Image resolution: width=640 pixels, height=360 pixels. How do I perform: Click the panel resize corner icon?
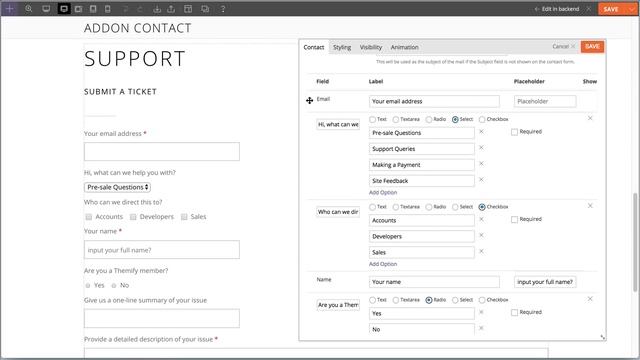coord(602,337)
